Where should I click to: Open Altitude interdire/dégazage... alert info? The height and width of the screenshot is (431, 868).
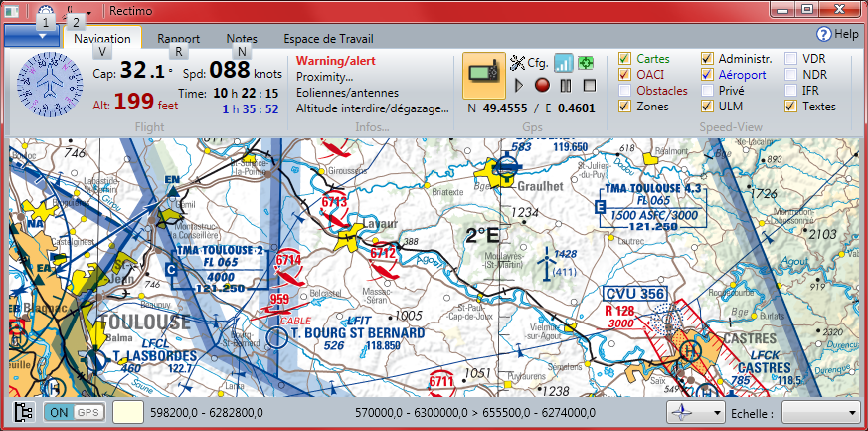[373, 108]
